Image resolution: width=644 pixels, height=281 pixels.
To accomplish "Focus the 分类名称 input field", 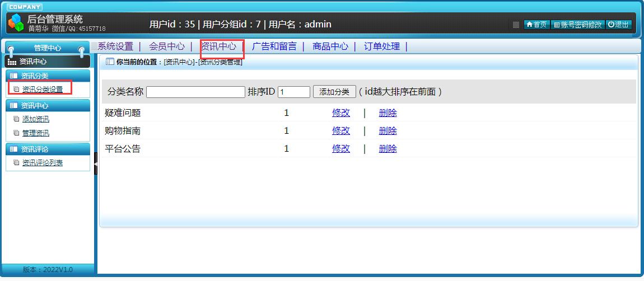I will point(195,92).
